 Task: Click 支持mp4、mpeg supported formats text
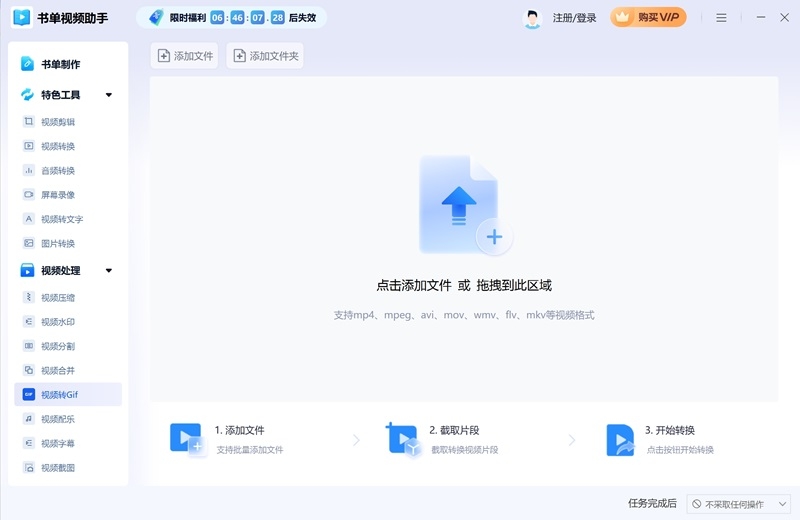pos(464,315)
